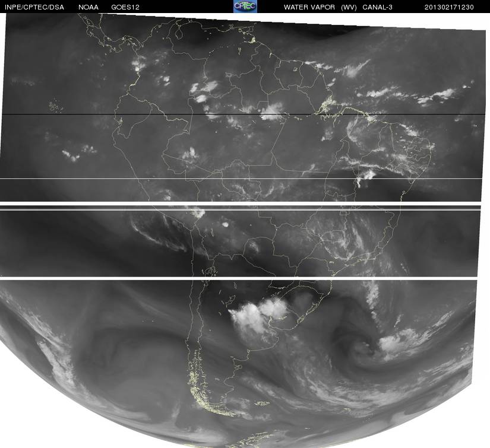490x448 pixels.
Task: Click the CPTEC logo in the header
Action: coord(245,7)
